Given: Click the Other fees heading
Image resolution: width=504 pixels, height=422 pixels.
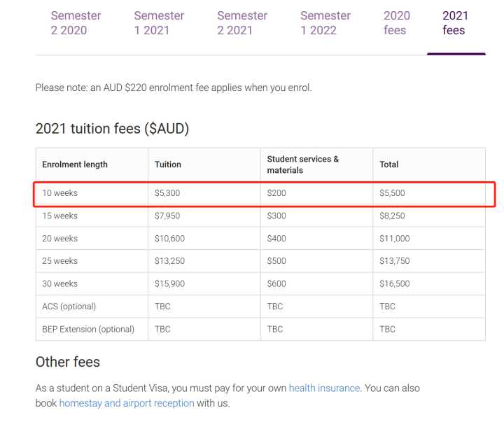Looking at the screenshot, I should [x=68, y=362].
